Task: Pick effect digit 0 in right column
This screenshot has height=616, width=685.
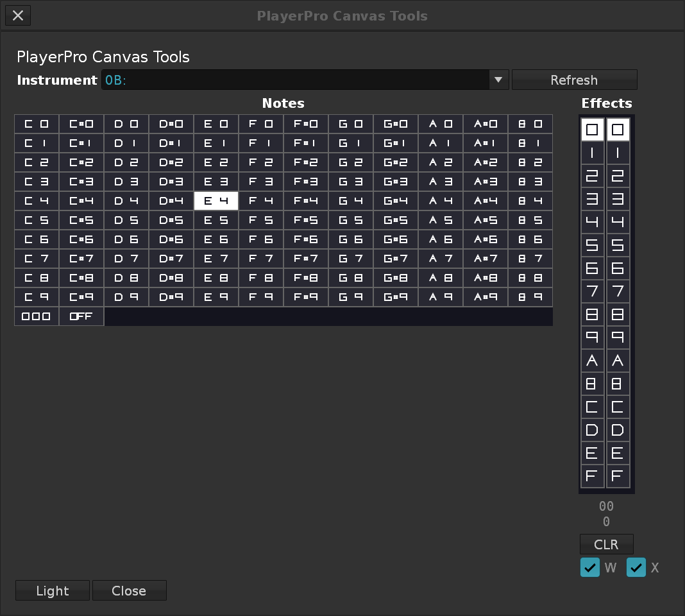Action: click(x=618, y=130)
